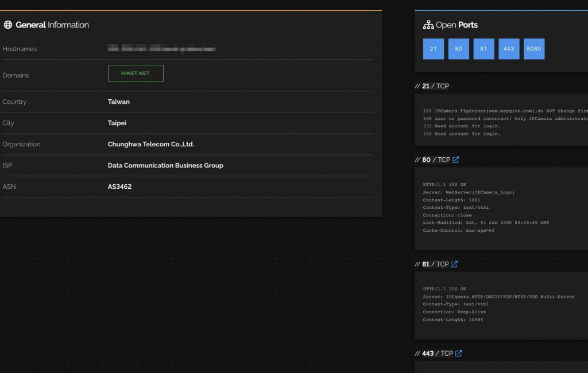Jump to port 443 badge
This screenshot has width=588, height=373.
509,49
